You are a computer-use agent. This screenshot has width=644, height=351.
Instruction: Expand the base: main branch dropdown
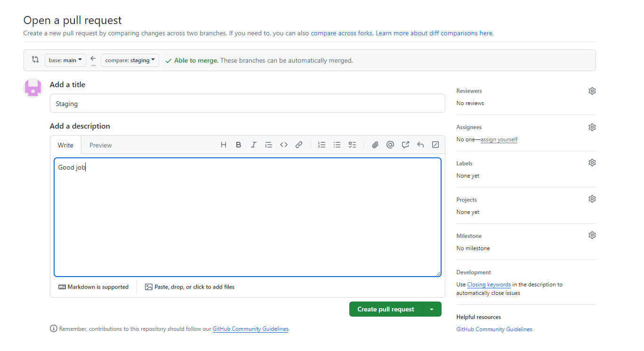pos(65,60)
